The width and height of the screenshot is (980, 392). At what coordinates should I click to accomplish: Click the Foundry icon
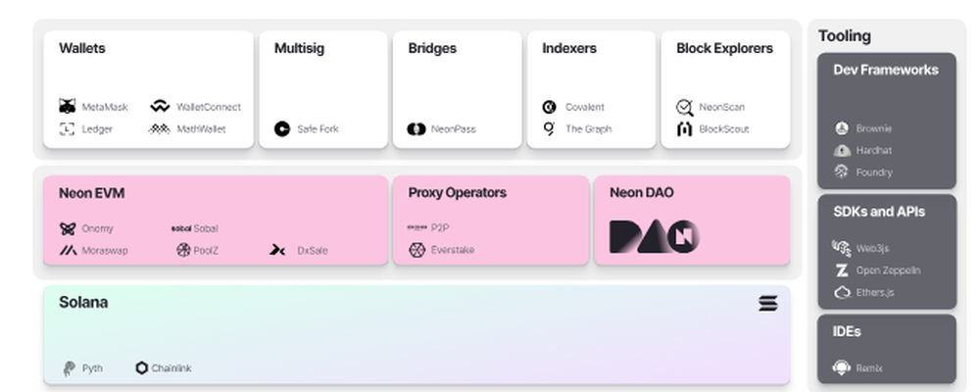point(842,171)
